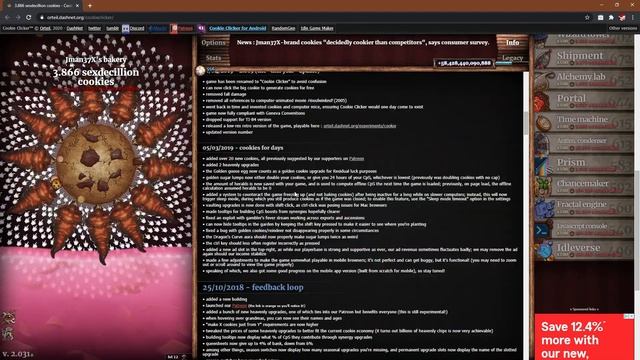640x360 pixels.
Task: Go back with browser back arrow
Action: 7,18
